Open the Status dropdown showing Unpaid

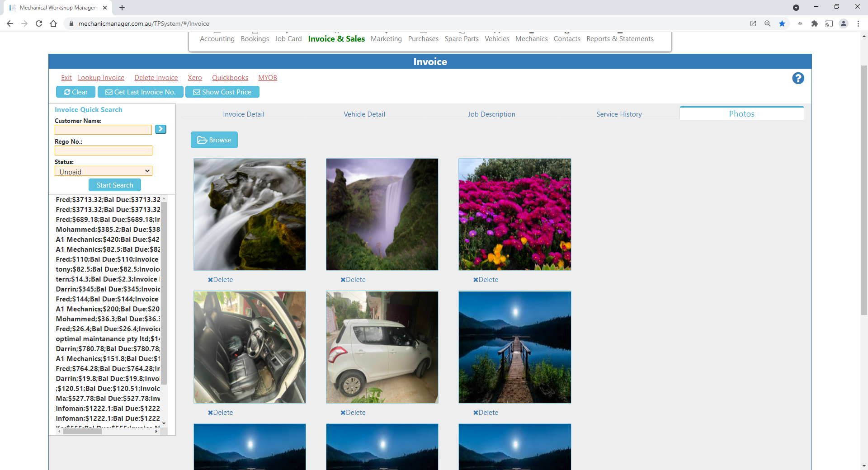pos(104,171)
